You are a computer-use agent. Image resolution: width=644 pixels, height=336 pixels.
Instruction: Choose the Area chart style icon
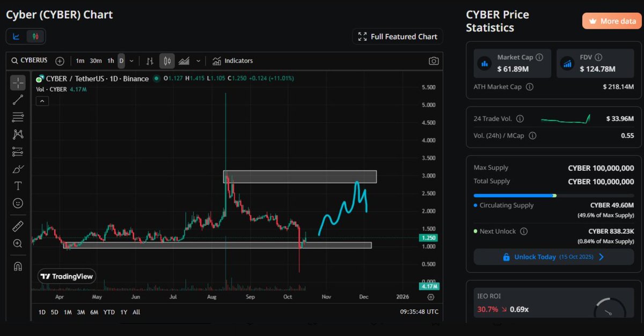pyautogui.click(x=184, y=61)
